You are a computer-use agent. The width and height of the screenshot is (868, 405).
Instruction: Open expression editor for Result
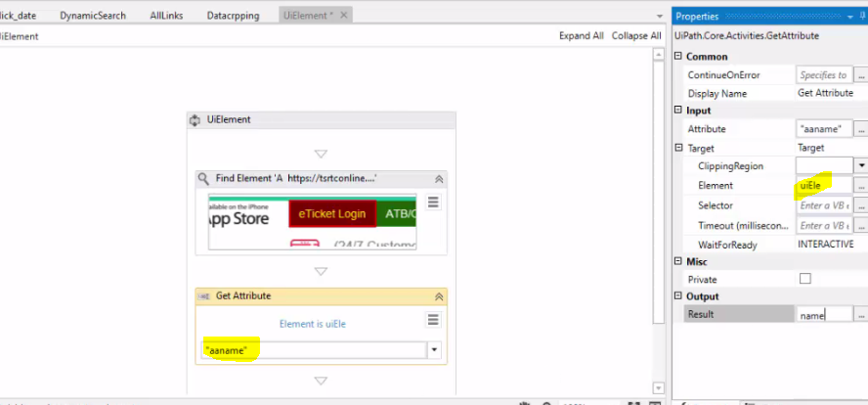[861, 315]
